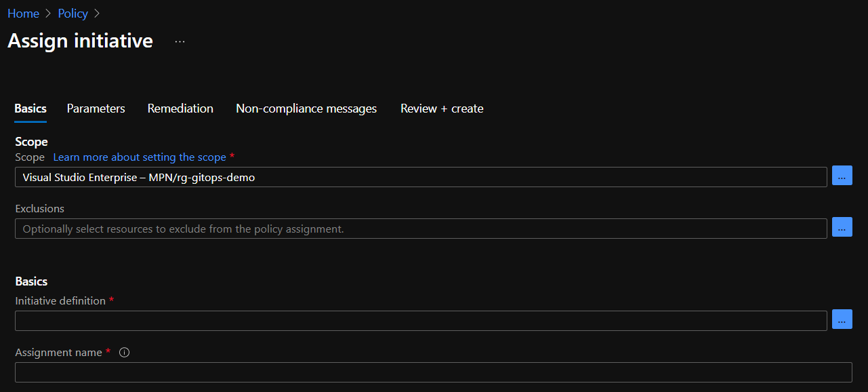Open the Exclusions picker ellipsis button

(x=842, y=229)
